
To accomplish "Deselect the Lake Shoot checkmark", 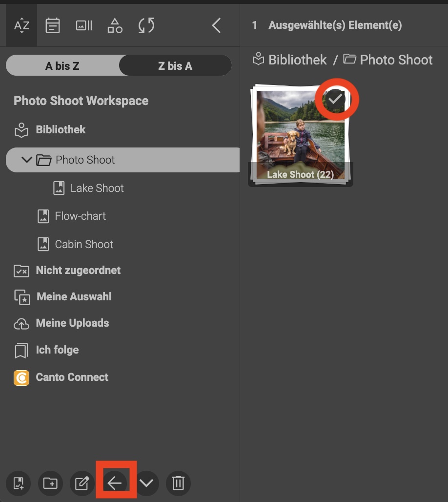I will [x=335, y=100].
